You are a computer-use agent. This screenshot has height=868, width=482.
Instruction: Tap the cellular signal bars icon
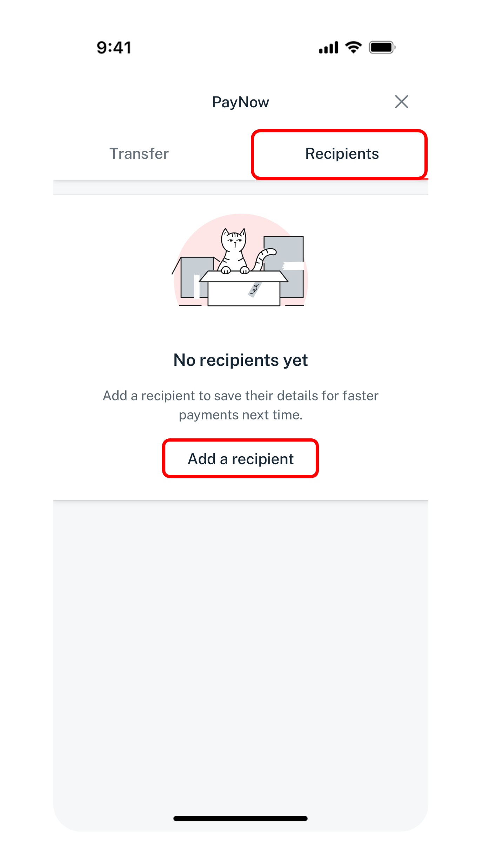point(328,47)
